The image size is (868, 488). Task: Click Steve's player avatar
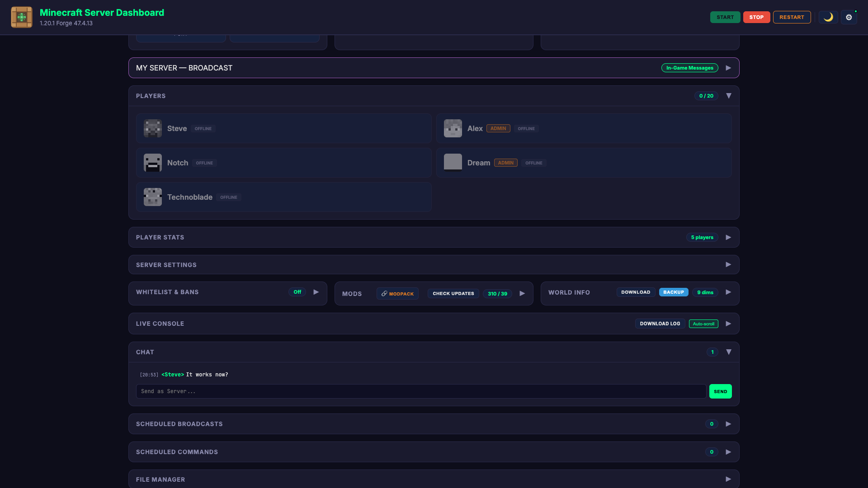point(153,128)
